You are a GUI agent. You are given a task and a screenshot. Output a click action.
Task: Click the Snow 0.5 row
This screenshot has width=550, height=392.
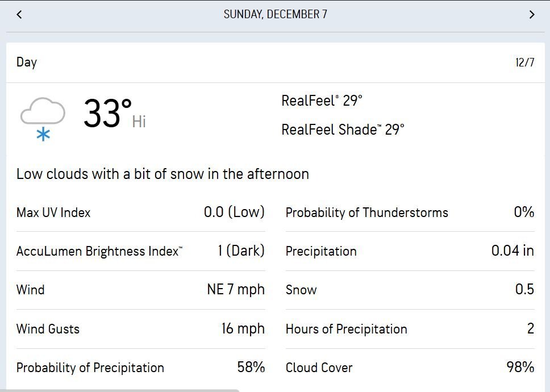pyautogui.click(x=410, y=290)
